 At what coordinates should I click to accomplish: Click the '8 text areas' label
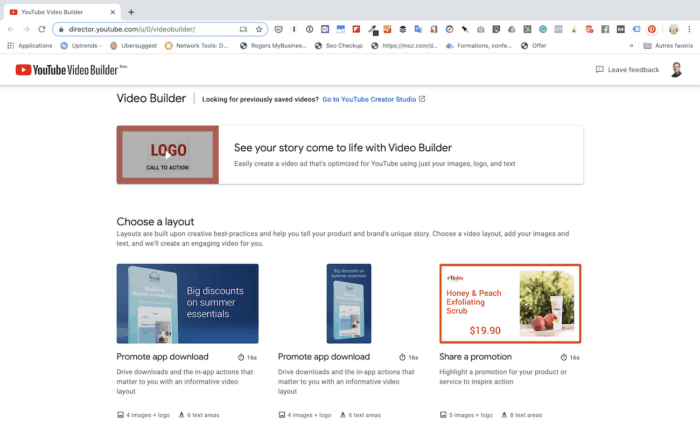click(x=526, y=415)
